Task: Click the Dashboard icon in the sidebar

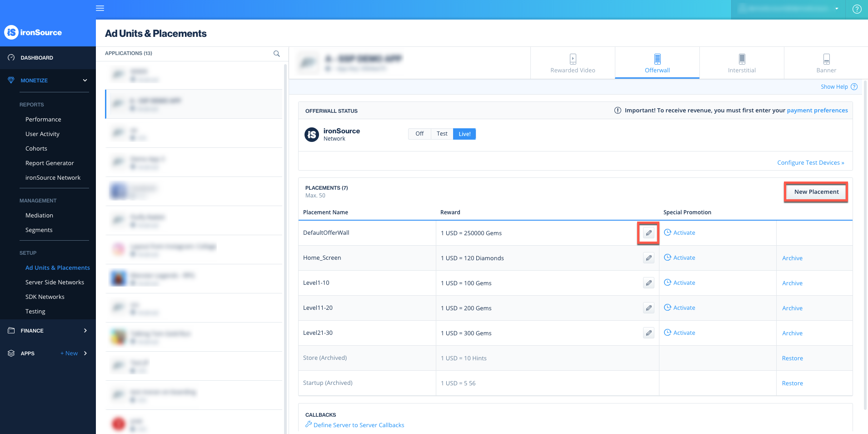Action: [x=11, y=57]
